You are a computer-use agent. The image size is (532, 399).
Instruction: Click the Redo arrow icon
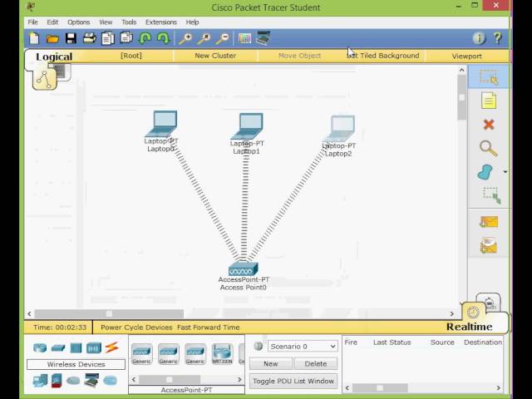(x=164, y=38)
